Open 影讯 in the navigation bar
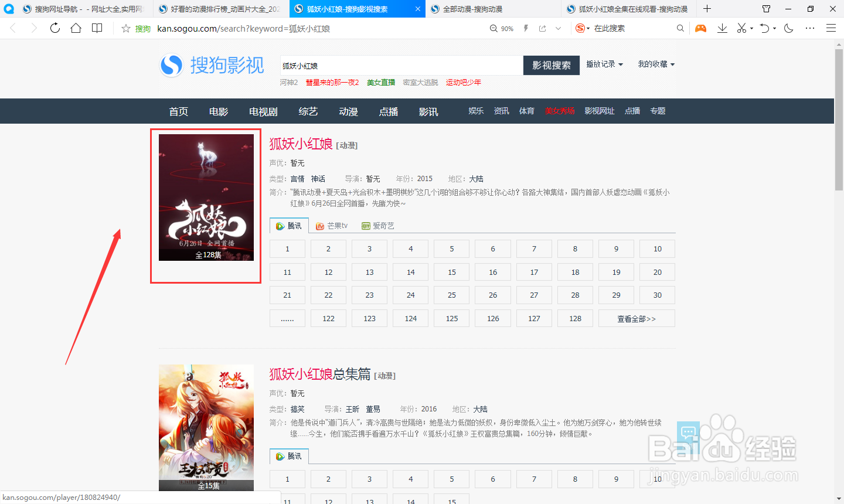The height and width of the screenshot is (504, 844). click(428, 111)
